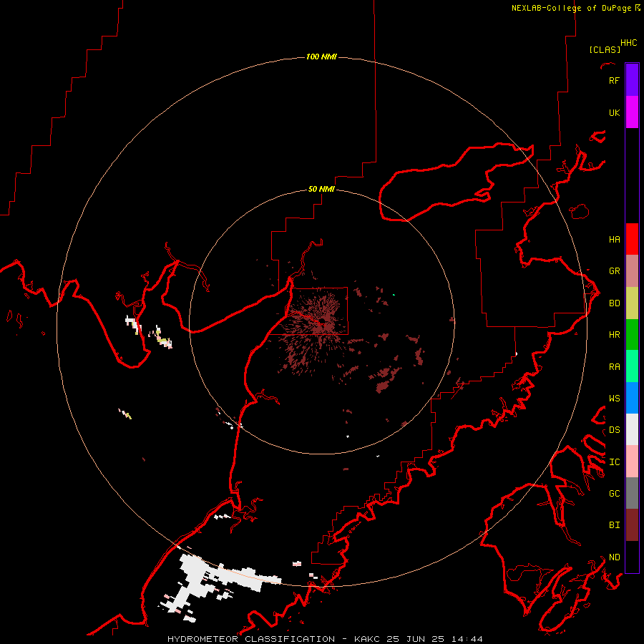Image resolution: width=644 pixels, height=644 pixels.
Task: Click the NEXLAB-College of DuPage credit text
Action: 571,8
